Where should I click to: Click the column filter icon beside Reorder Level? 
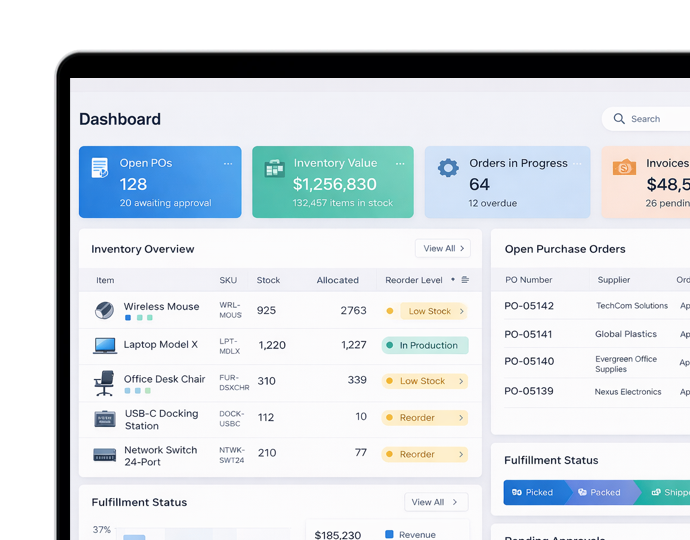pos(465,280)
